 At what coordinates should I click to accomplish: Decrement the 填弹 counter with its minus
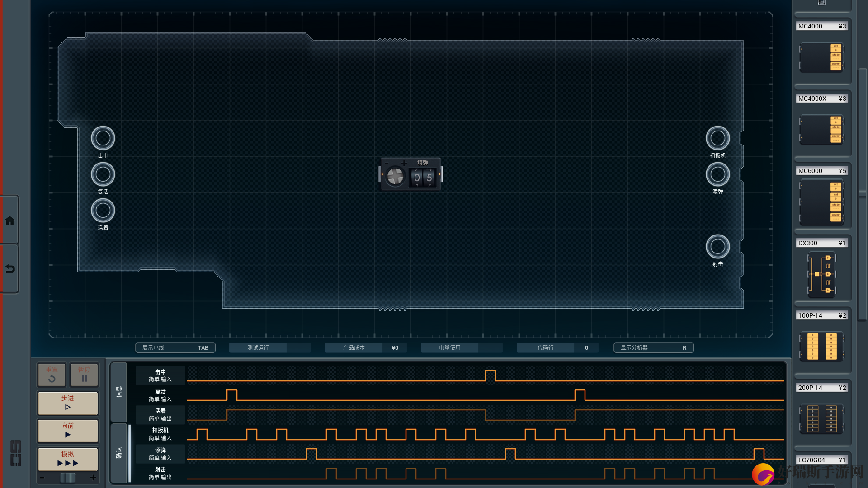387,163
